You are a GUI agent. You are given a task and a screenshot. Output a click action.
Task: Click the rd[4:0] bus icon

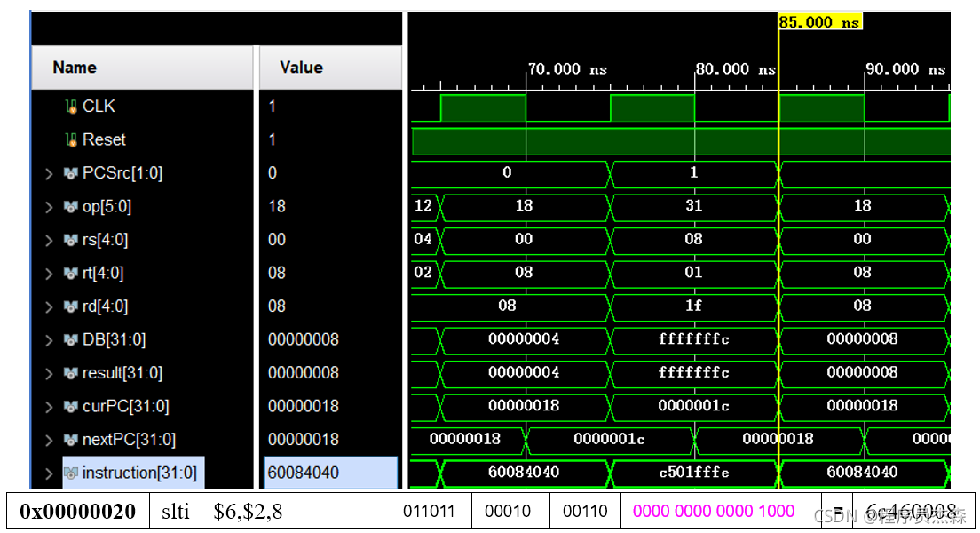click(x=71, y=306)
